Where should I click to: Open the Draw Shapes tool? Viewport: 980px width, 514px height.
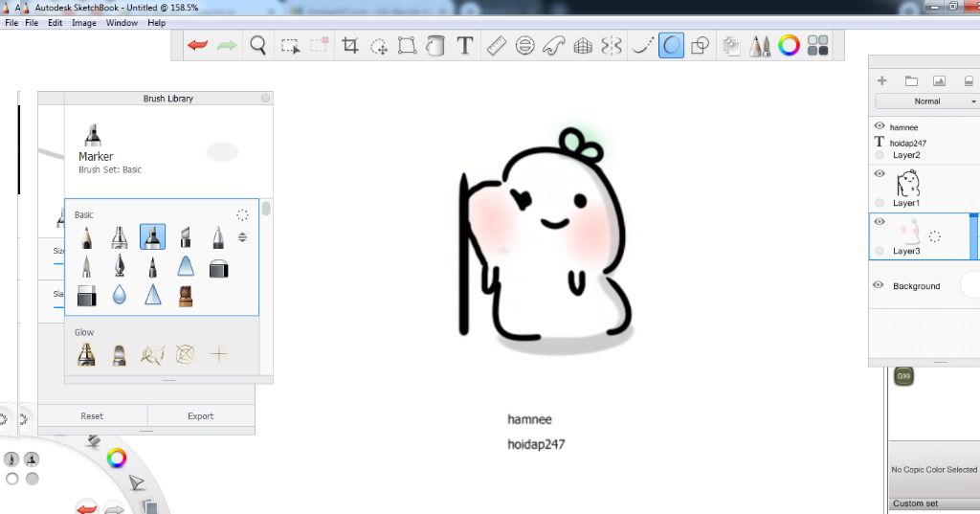[x=700, y=45]
